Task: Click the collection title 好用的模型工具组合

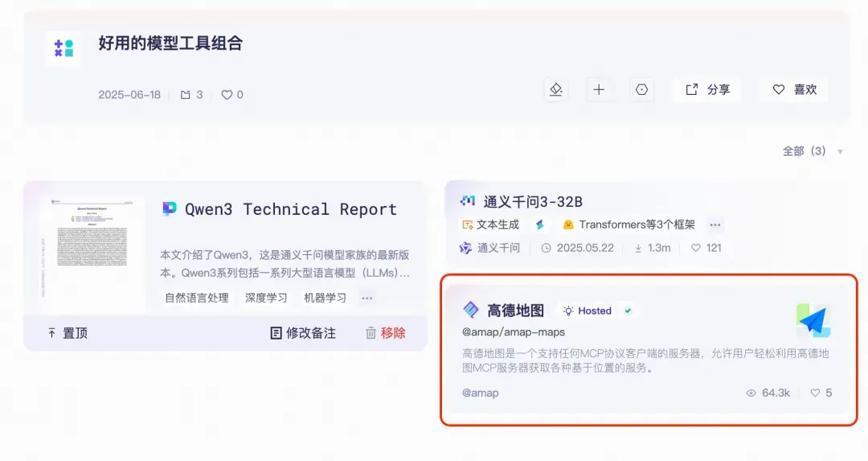Action: [x=170, y=43]
